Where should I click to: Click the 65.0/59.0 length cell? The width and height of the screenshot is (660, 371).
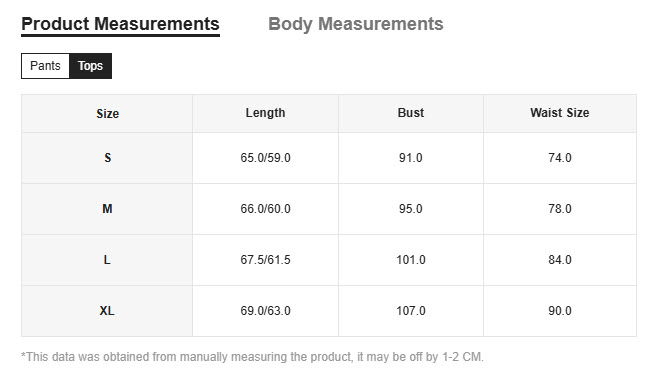point(265,158)
